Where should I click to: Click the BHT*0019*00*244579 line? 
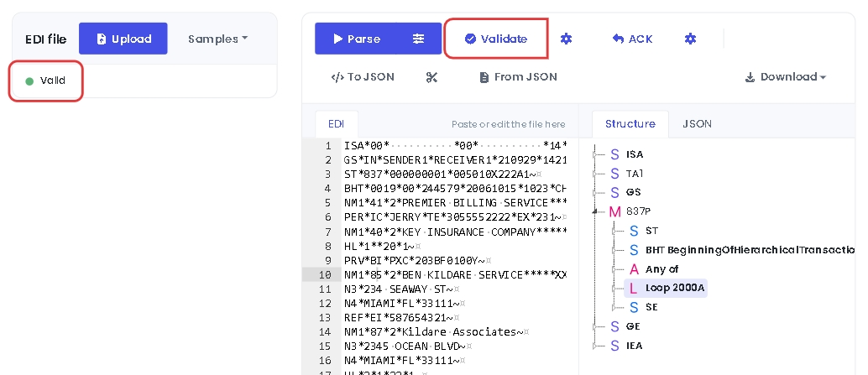(456, 189)
